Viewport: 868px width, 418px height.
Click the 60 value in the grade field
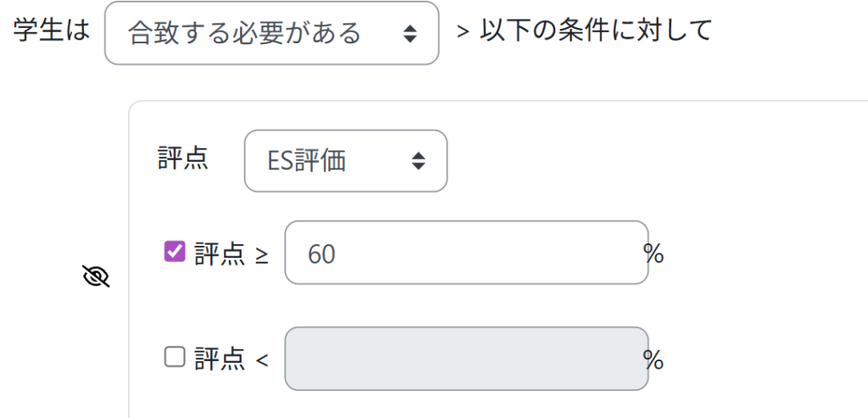(322, 254)
